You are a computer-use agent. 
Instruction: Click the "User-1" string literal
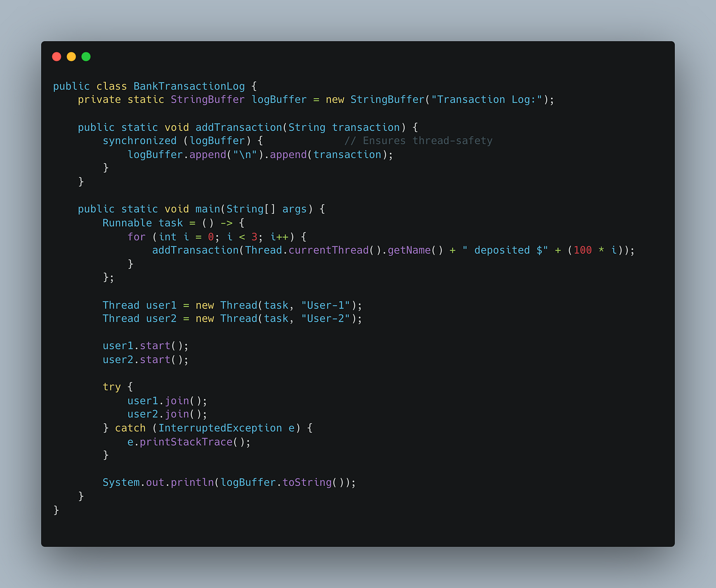(x=326, y=305)
